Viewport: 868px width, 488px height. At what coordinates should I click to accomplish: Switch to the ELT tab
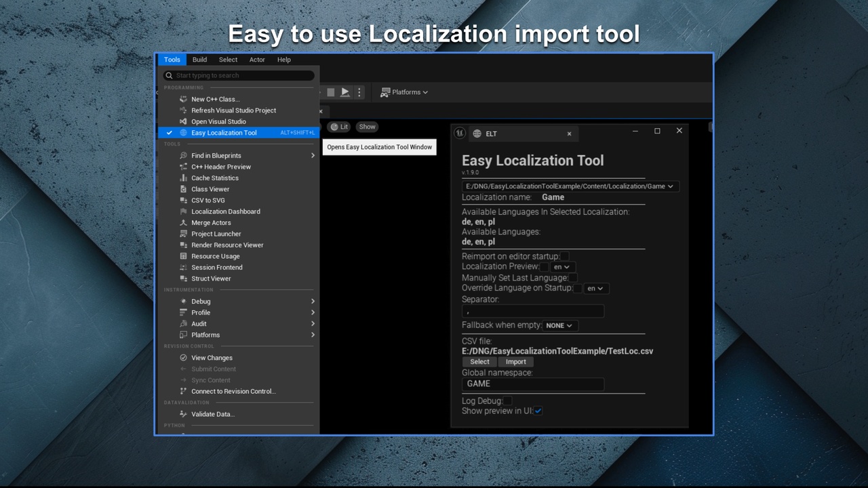tap(522, 134)
